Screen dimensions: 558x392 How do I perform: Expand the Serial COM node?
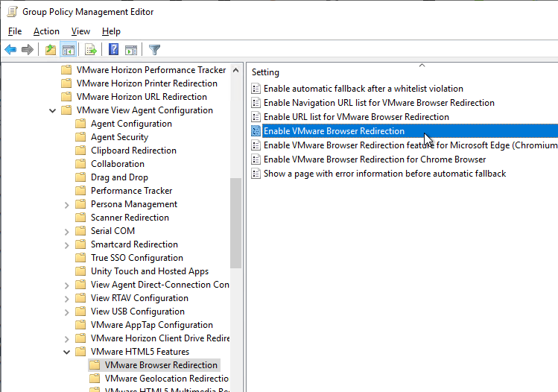coord(66,232)
